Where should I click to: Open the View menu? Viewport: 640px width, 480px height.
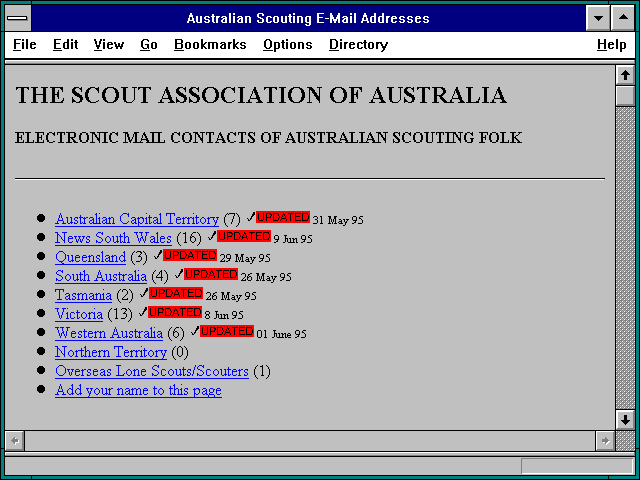[109, 44]
